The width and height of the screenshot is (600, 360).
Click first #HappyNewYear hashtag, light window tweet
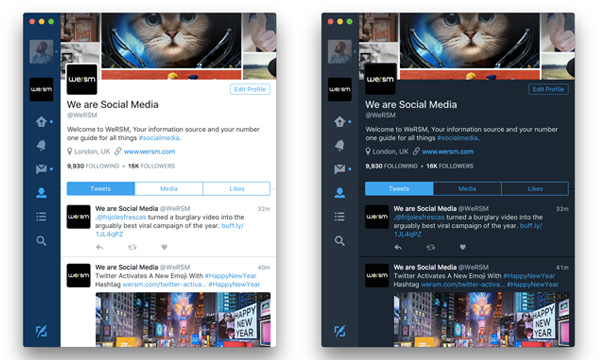(230, 276)
